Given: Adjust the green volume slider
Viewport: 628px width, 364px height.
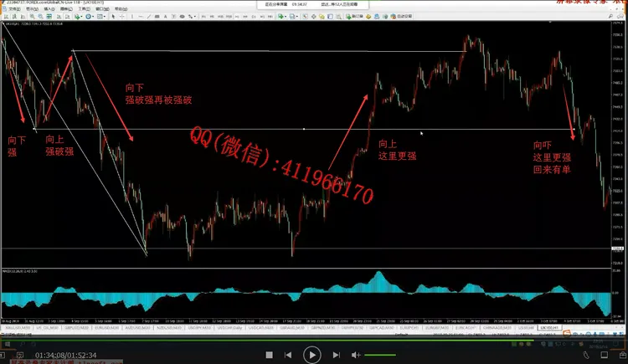Looking at the screenshot, I should [380, 355].
